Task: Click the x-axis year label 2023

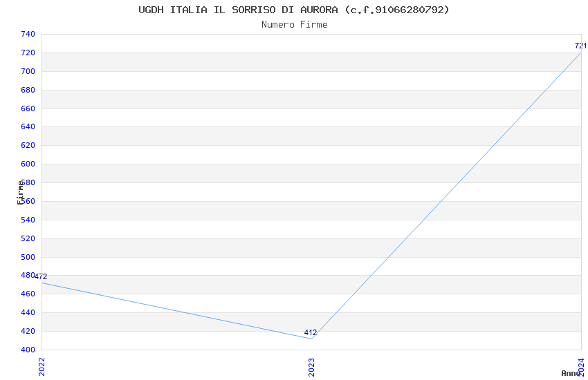Action: 311,367
